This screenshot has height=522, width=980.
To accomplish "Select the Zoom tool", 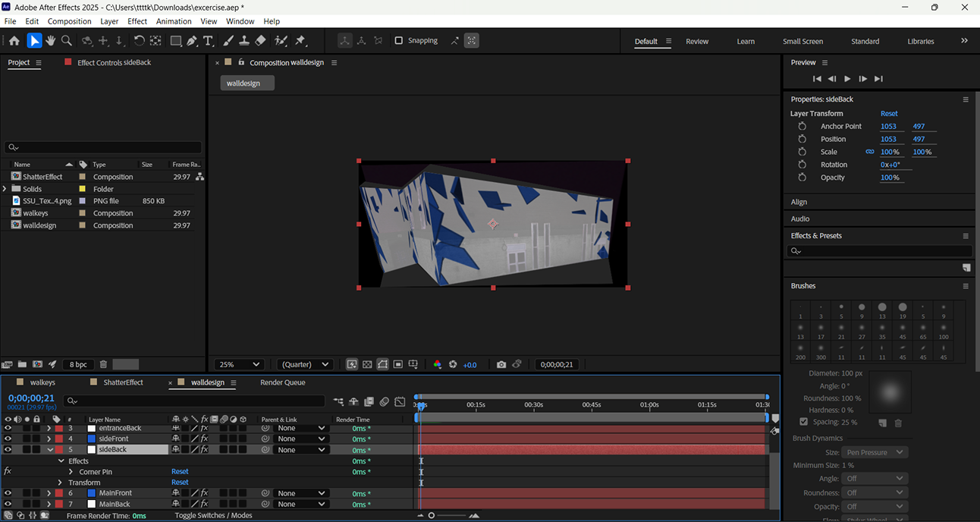I will tap(68, 40).
